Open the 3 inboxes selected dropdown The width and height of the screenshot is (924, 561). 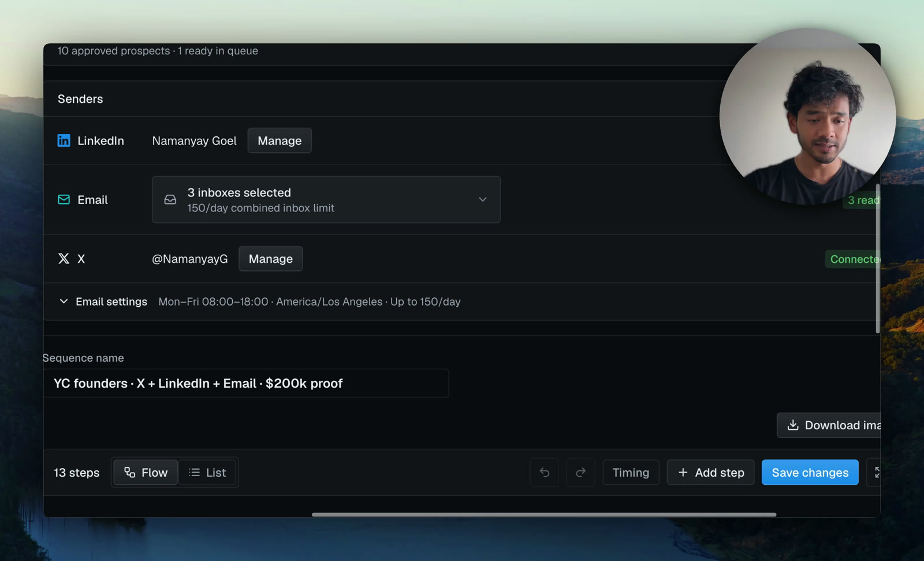click(326, 199)
